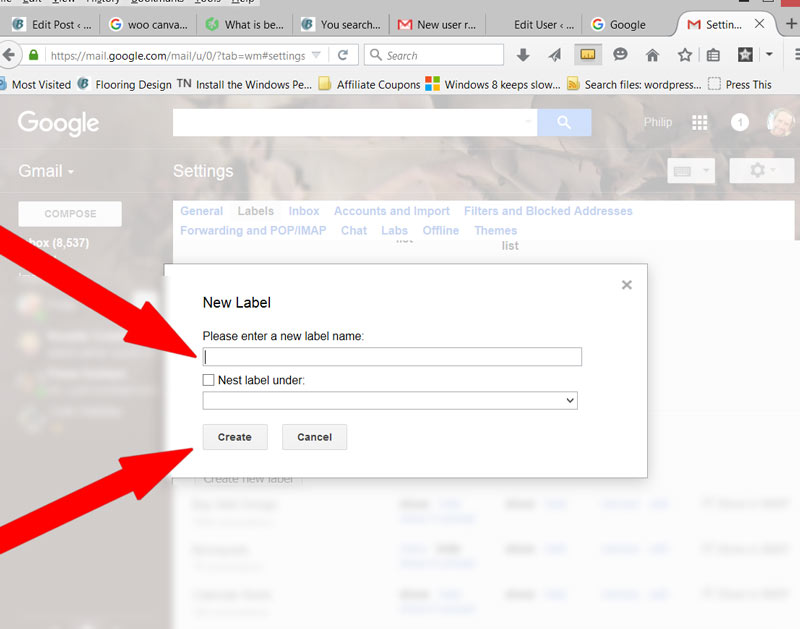This screenshot has height=629, width=800.
Task: Open the Gmail product switcher dropdown
Action: pos(46,171)
